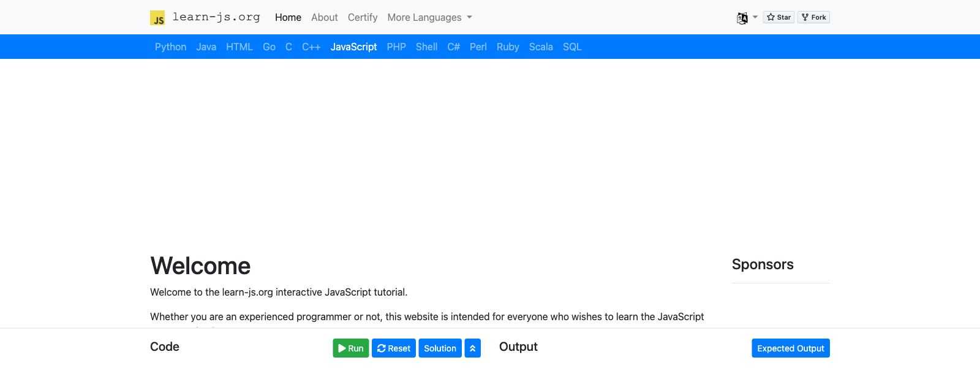The image size is (980, 368).
Task: Switch to the Go tutorial
Action: pyautogui.click(x=269, y=47)
